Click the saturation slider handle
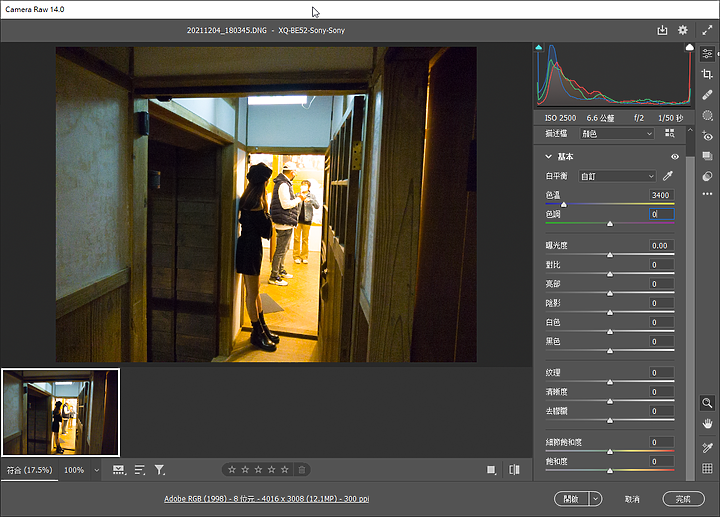This screenshot has width=720, height=517. pyautogui.click(x=610, y=471)
